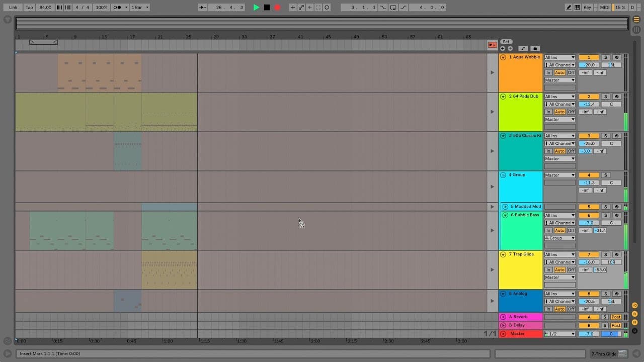644x362 pixels.
Task: Click the Capture MIDI bracket icon
Action: click(318, 8)
